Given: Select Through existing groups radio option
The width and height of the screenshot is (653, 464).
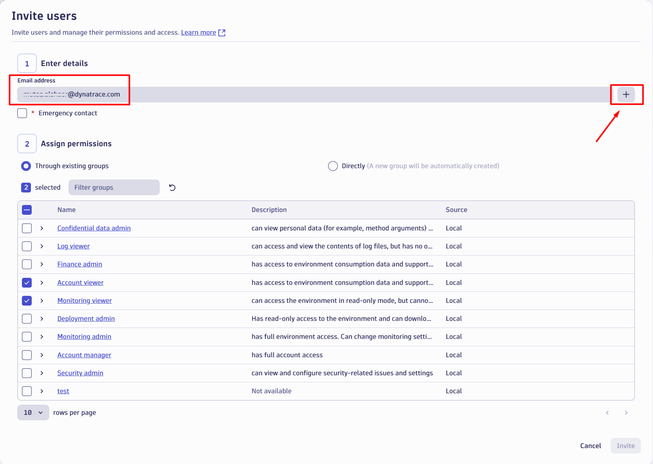Looking at the screenshot, I should click(26, 166).
